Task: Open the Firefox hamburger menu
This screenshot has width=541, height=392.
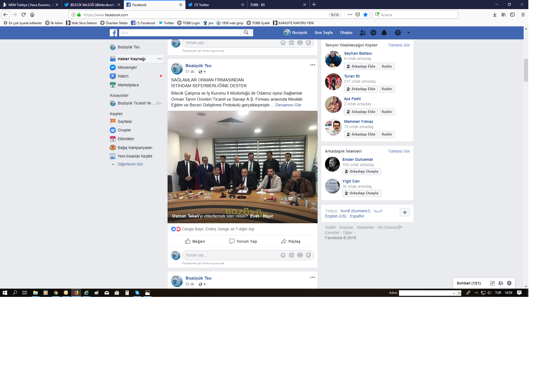Action: pyautogui.click(x=523, y=15)
